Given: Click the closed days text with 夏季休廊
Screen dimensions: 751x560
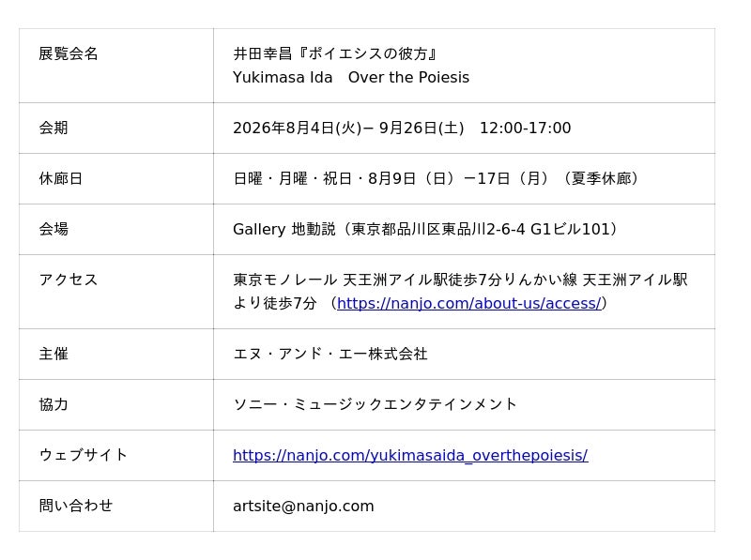Looking at the screenshot, I should pos(437,178).
